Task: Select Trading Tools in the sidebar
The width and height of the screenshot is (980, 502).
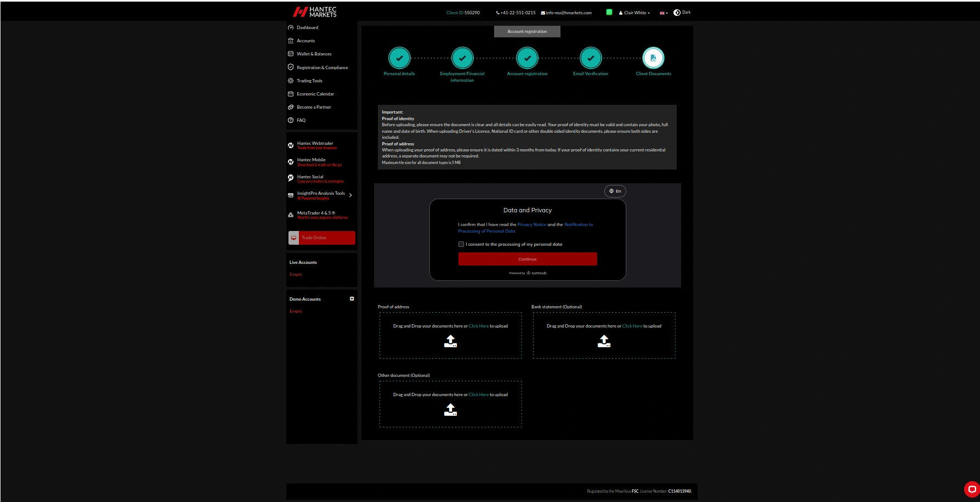Action: (309, 81)
